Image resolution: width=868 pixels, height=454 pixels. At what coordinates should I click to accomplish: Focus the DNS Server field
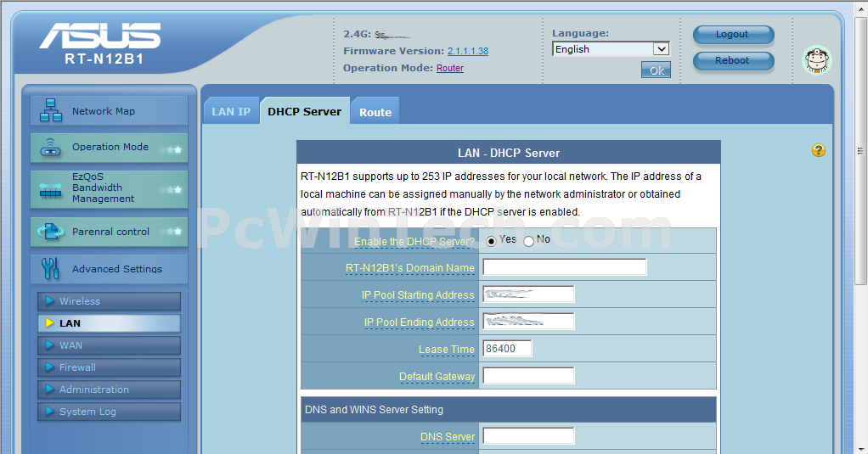(x=528, y=435)
